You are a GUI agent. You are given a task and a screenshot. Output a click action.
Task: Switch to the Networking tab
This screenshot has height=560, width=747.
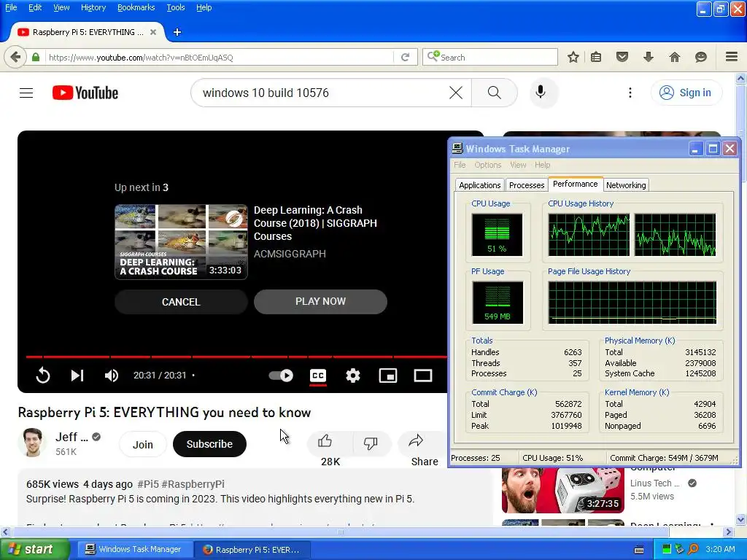tap(626, 185)
